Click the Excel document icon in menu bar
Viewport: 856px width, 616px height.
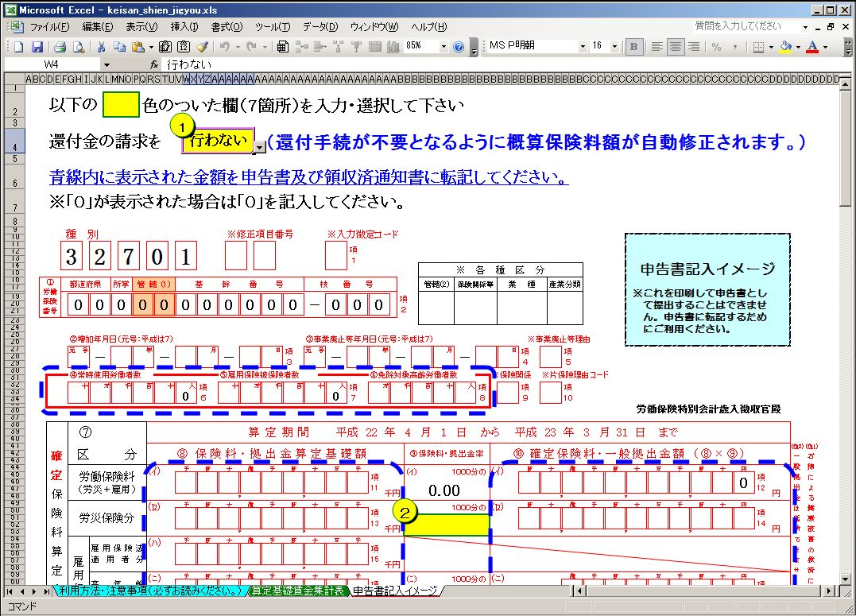tap(17, 26)
